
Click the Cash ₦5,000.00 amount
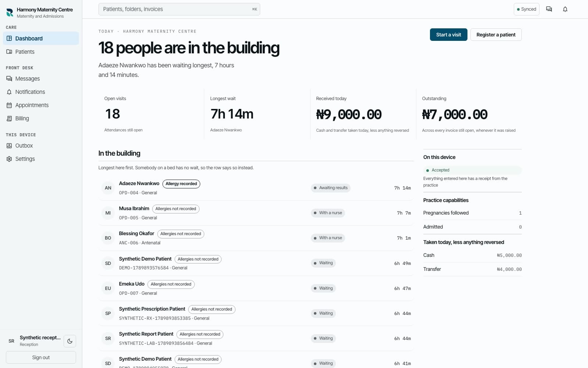coord(509,255)
